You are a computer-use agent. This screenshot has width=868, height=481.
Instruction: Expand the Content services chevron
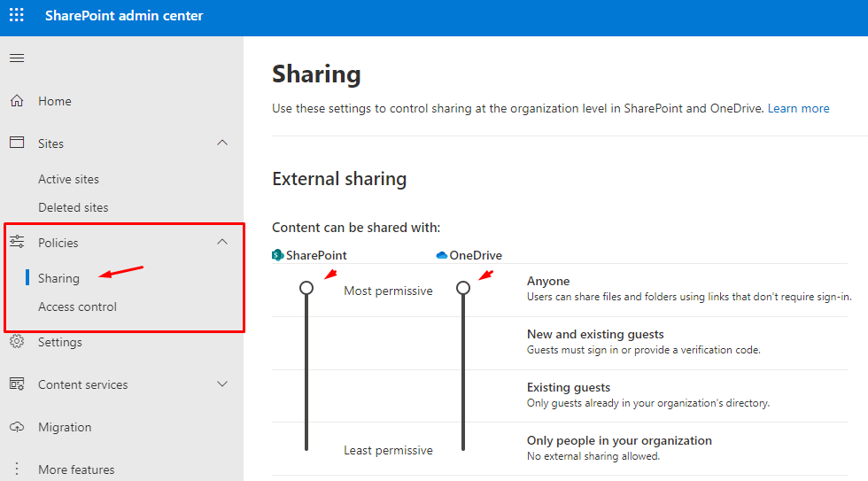[222, 384]
